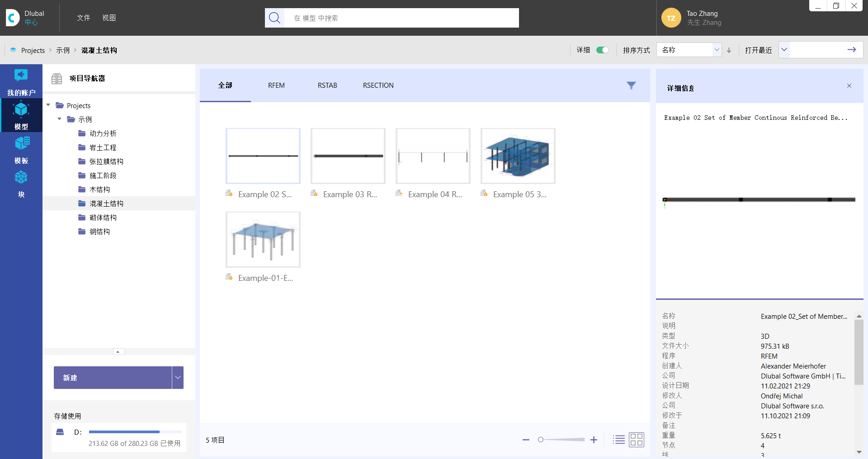
Task: Click the D: storage usage bar
Action: coord(135,432)
